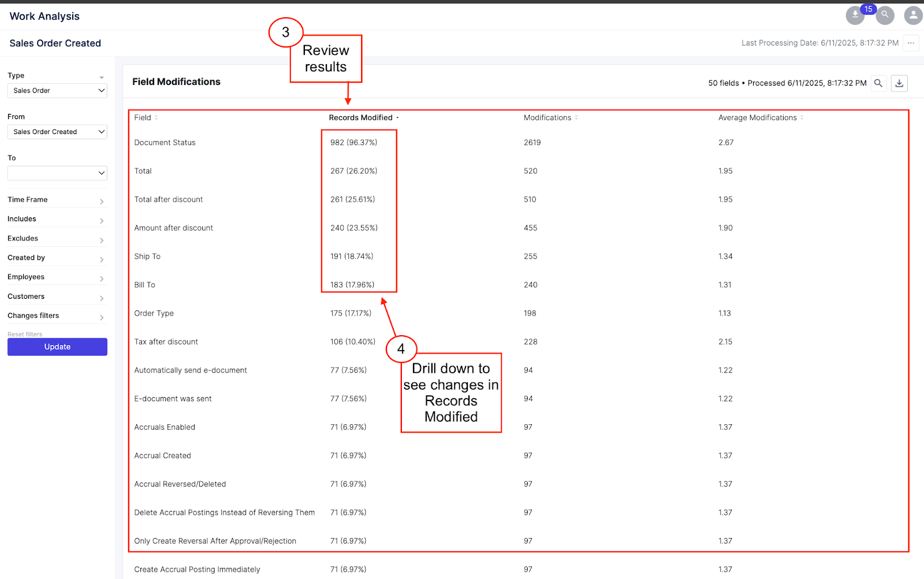This screenshot has height=579, width=924.
Task: Open the From dropdown, Sales Order Created
Action: [x=57, y=132]
